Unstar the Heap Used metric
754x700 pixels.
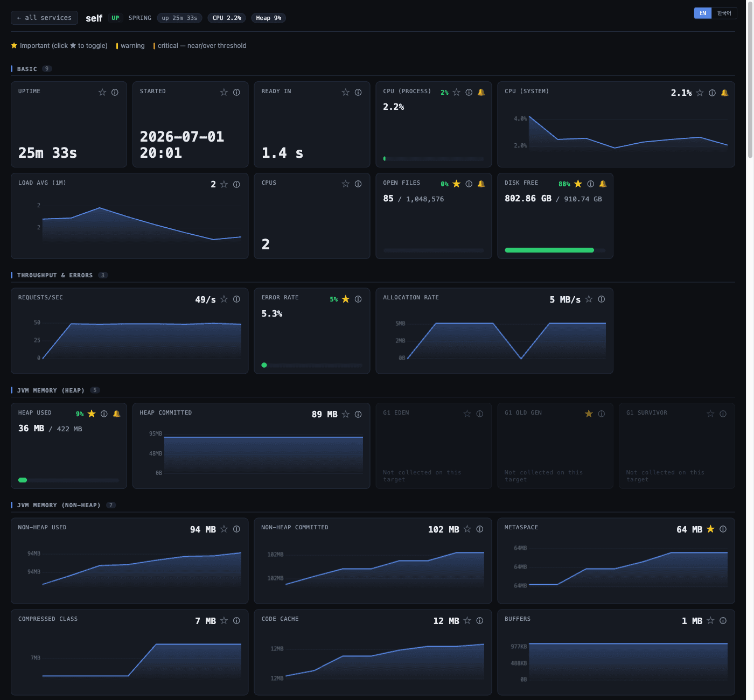92,414
